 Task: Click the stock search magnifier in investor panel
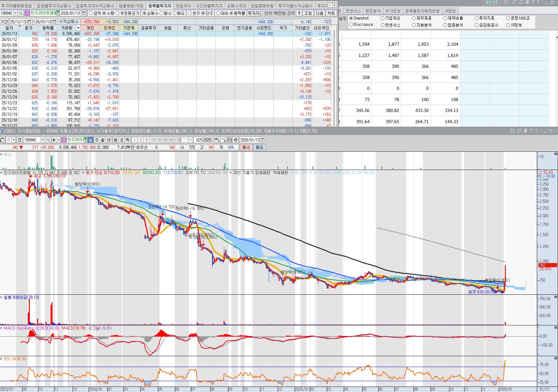point(21,13)
